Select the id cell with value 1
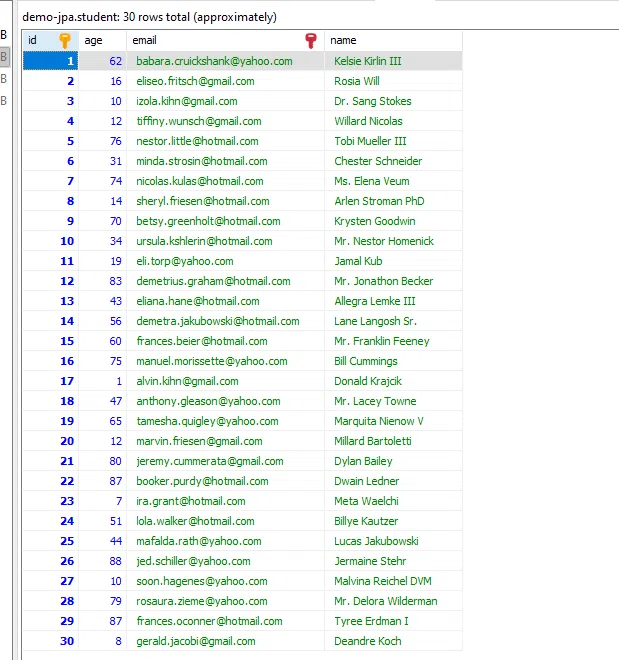 tap(50, 61)
